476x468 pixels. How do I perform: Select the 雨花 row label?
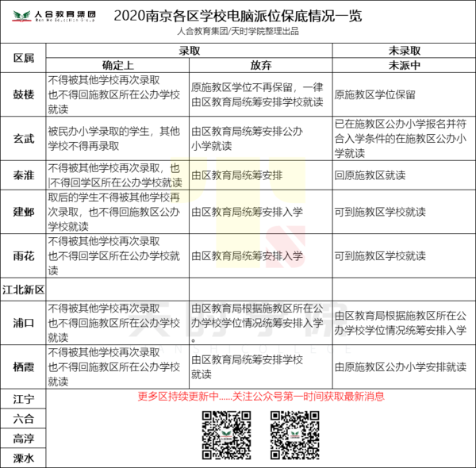[23, 256]
